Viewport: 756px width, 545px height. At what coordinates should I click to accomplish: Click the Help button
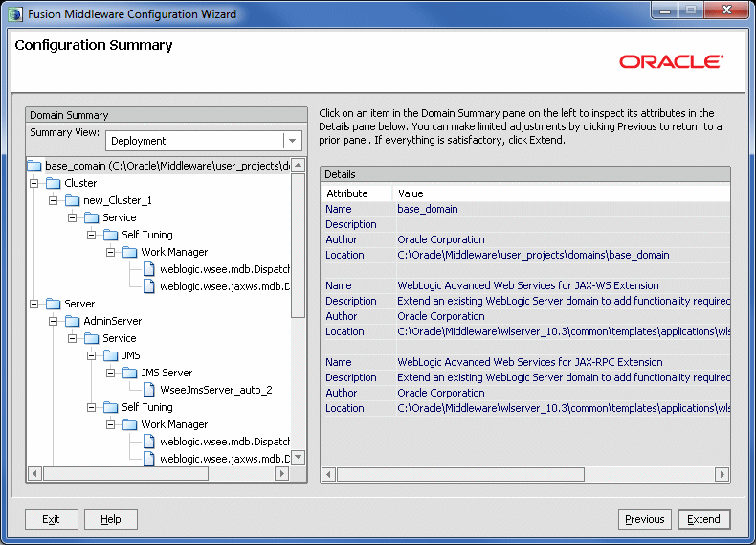click(x=111, y=519)
